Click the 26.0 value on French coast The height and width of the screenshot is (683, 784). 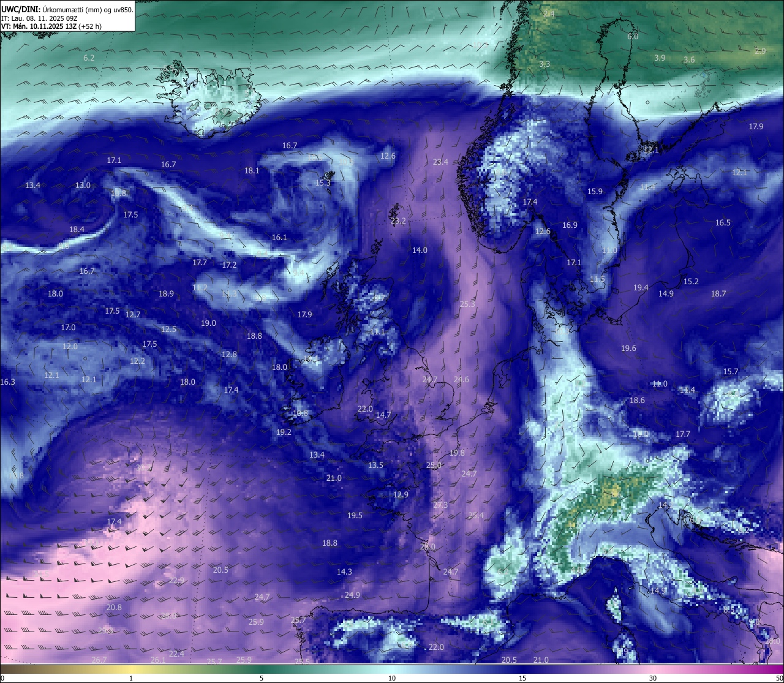click(x=428, y=546)
